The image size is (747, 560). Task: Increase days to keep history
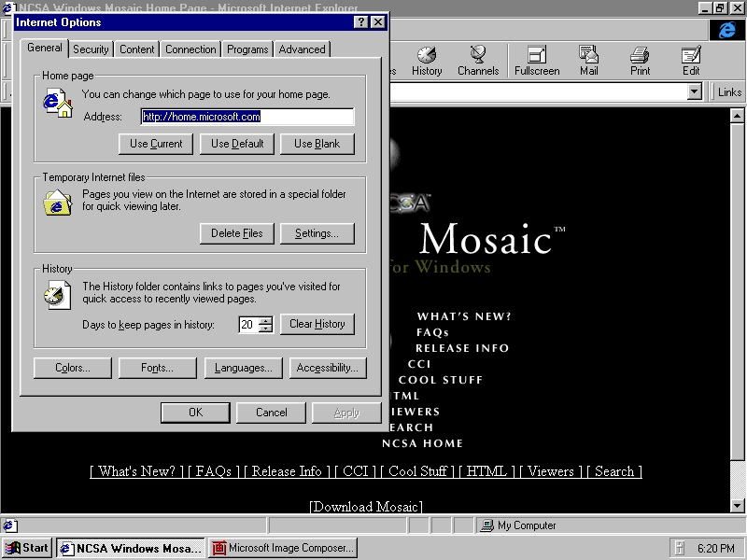pos(266,320)
